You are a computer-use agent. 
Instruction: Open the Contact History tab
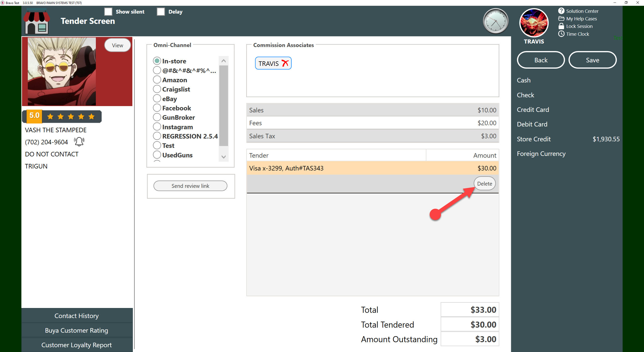tap(77, 316)
